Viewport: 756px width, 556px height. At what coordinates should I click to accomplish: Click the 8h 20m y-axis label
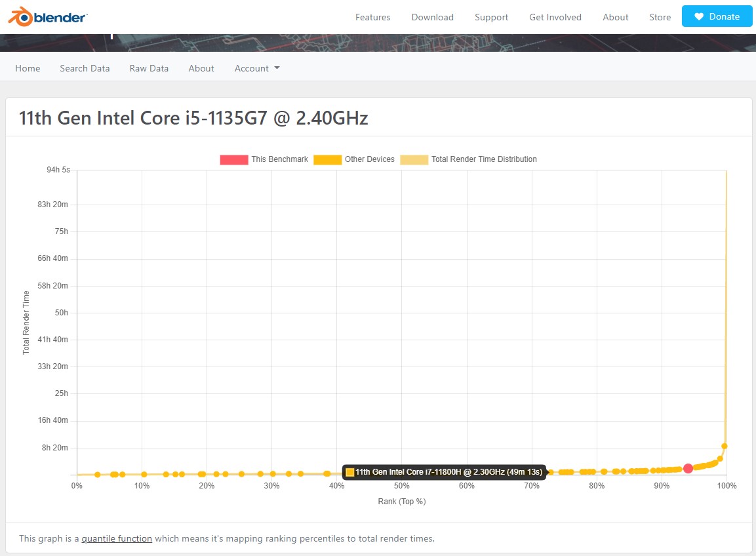point(54,448)
